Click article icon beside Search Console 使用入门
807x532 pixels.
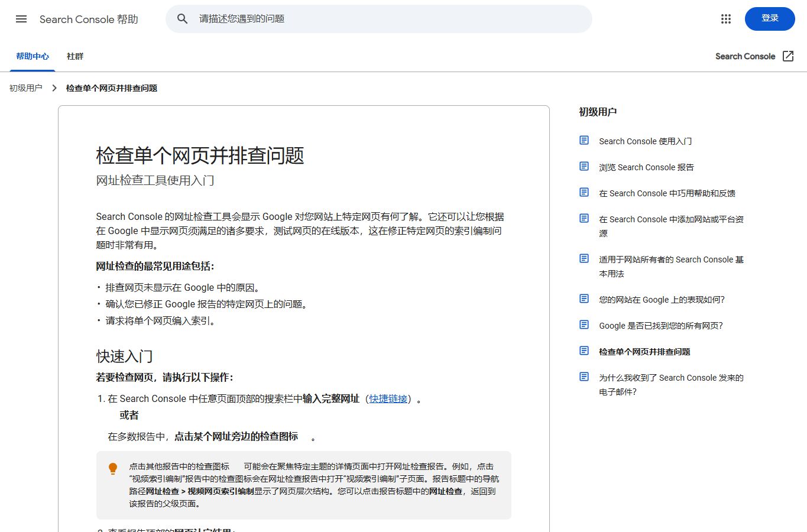pos(584,140)
